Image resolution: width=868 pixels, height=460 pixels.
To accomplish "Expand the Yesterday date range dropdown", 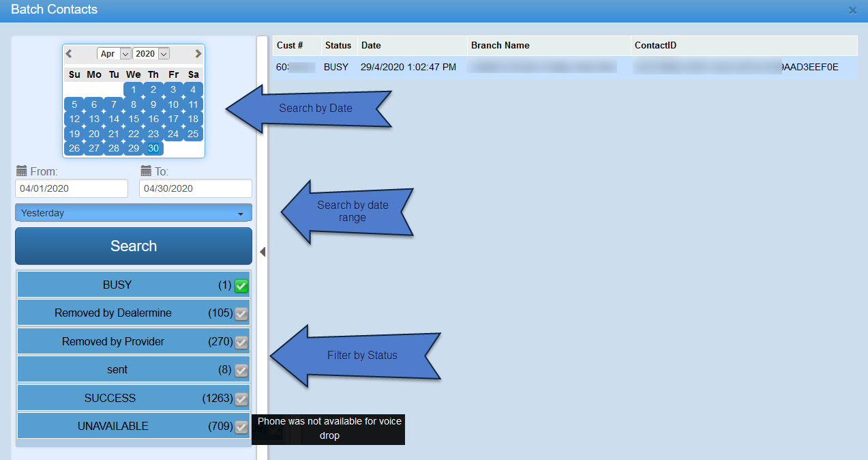I will (134, 213).
